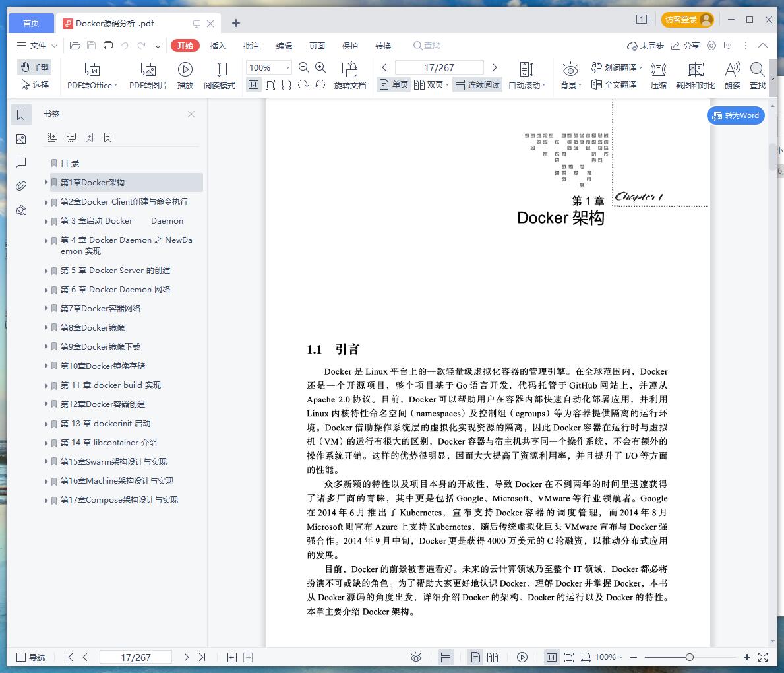Toggle actual size 1:1 button in ribbon
This screenshot has width=784, height=673.
[x=253, y=84]
